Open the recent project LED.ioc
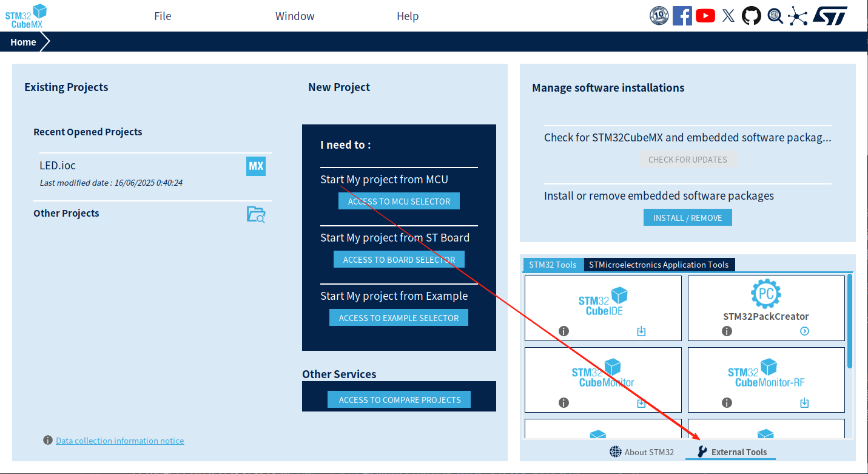The height and width of the screenshot is (474, 868). click(58, 165)
